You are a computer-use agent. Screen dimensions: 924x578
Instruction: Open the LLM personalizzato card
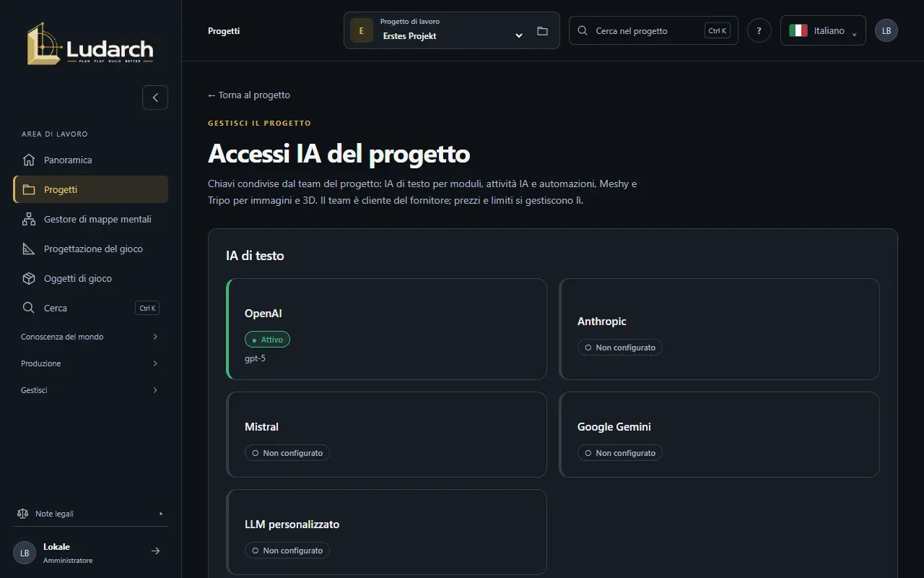[386, 532]
